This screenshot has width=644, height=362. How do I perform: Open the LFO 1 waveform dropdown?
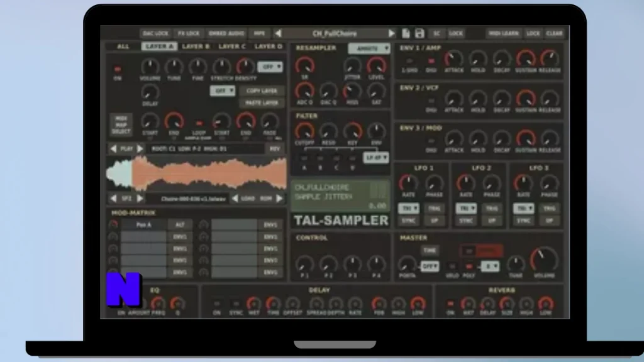[x=408, y=209]
